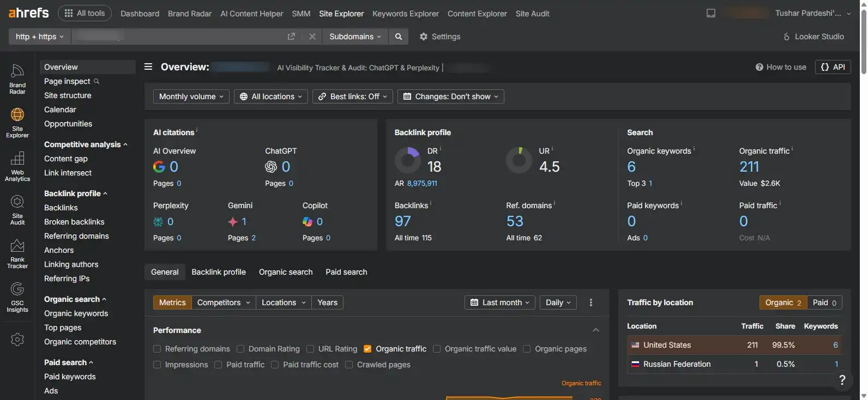Viewport: 868px width, 400px height.
Task: Open Organic keywords in left menu
Action: 76,313
